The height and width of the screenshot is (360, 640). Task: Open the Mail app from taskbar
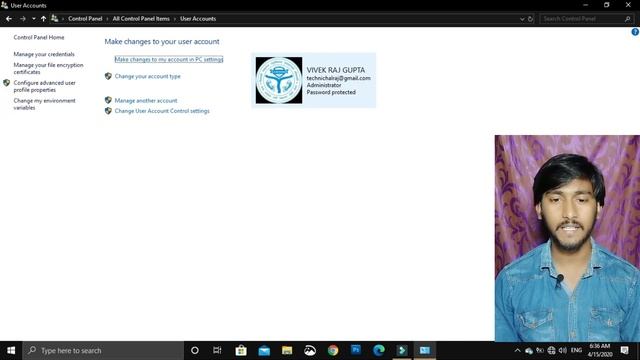click(x=264, y=351)
